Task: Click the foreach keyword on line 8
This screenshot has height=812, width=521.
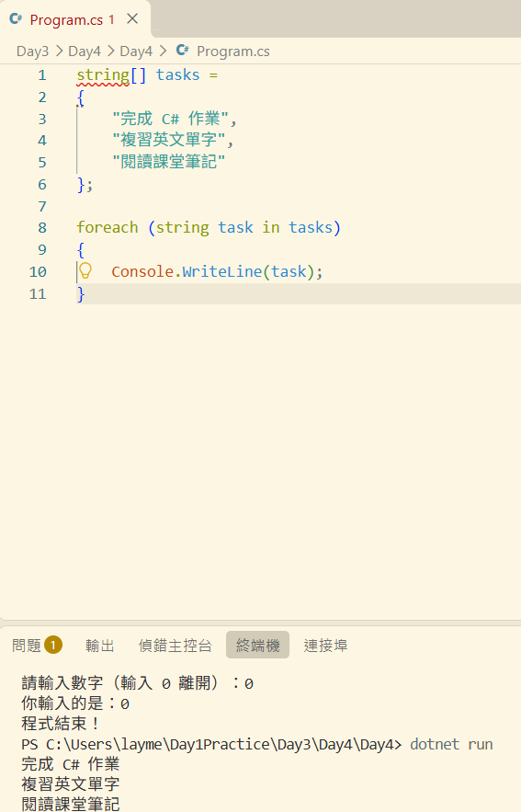Action: coord(108,228)
